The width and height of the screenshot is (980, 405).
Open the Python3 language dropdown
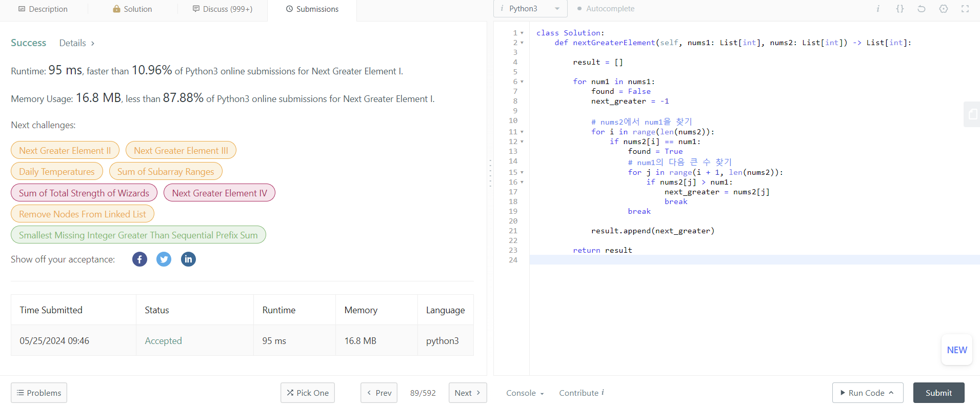tap(530, 9)
